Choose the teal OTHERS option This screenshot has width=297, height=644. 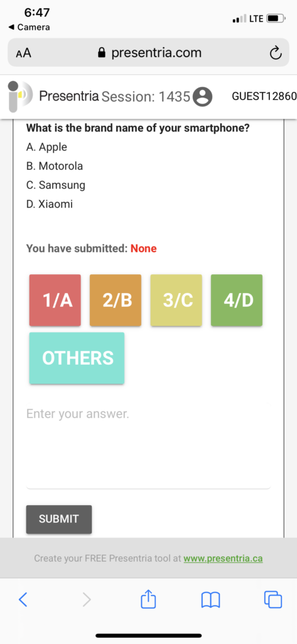[x=77, y=358]
